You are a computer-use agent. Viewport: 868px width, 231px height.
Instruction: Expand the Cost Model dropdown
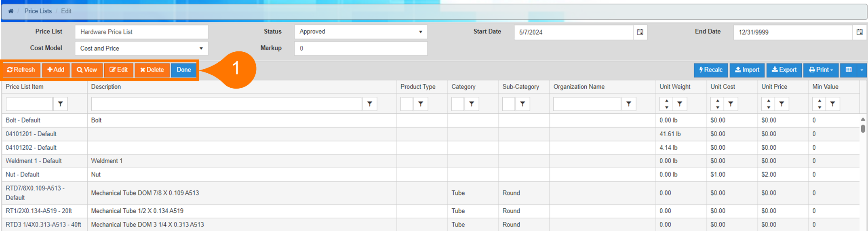click(201, 49)
